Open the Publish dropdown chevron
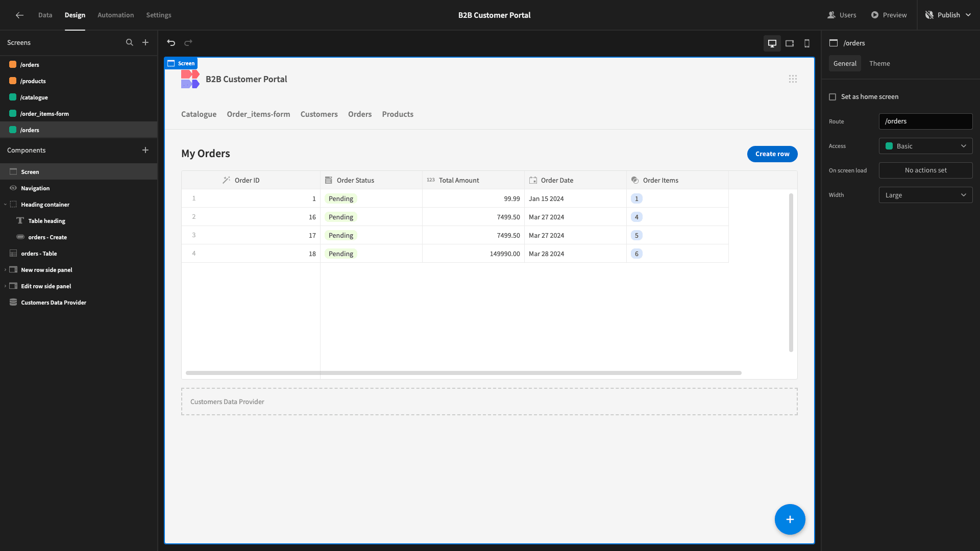Viewport: 980px width, 551px height. click(x=968, y=15)
